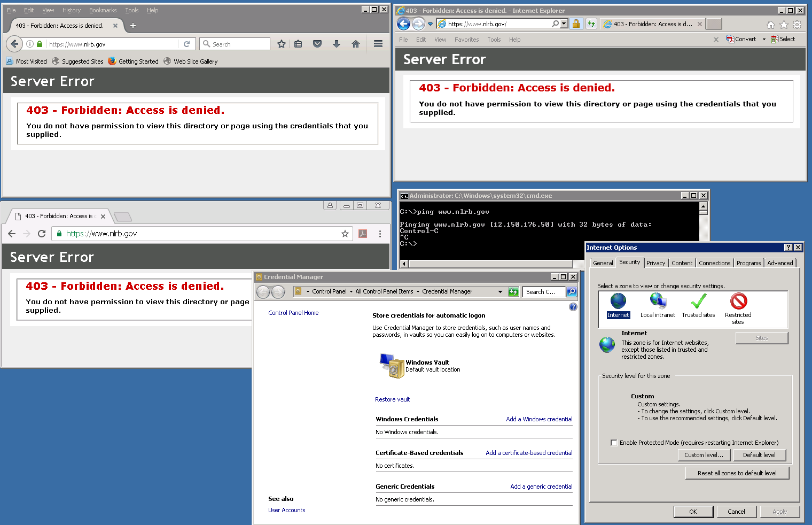
Task: Click IE refresh button
Action: coord(591,24)
